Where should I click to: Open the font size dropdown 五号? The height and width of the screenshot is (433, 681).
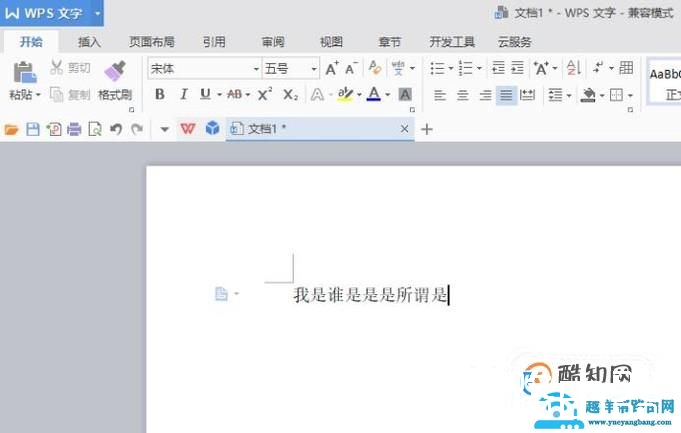[314, 69]
